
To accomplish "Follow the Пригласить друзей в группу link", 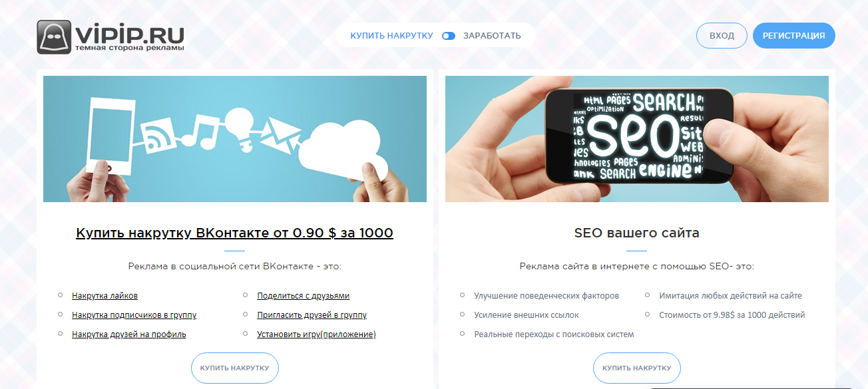I will pos(312,315).
